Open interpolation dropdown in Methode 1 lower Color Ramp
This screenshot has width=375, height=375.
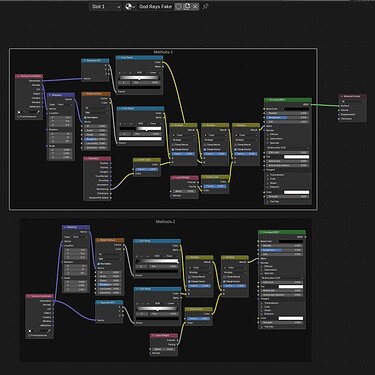point(154,123)
